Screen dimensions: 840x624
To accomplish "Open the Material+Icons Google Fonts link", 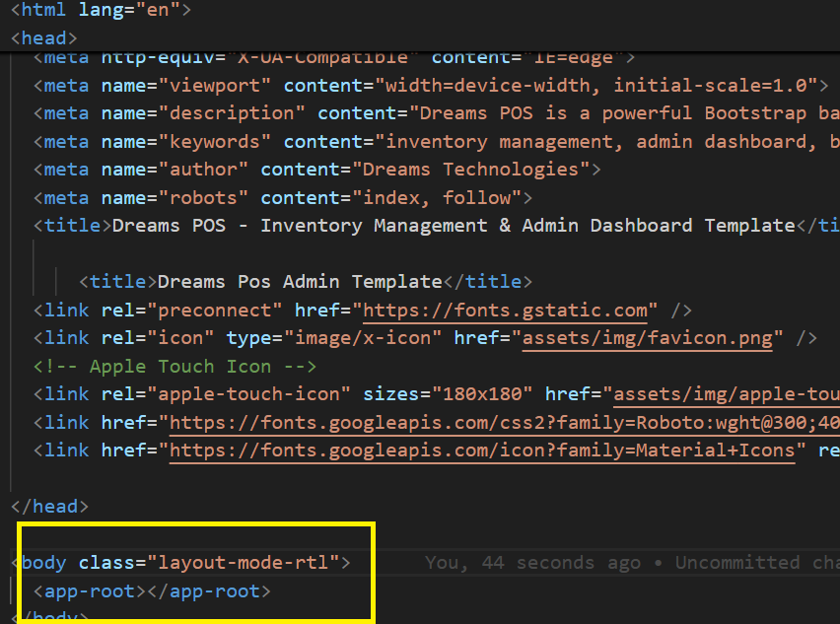I will coord(482,451).
